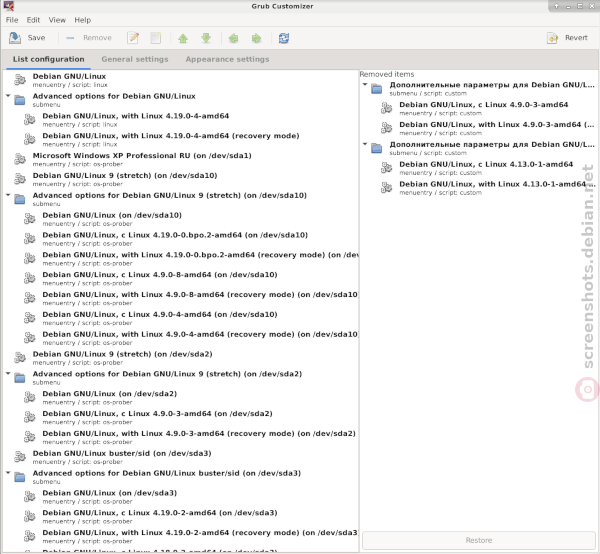Click folder icon of Advanced options buster/sid on /dev/sda3
Screen dimensions: 600x554
[20, 477]
